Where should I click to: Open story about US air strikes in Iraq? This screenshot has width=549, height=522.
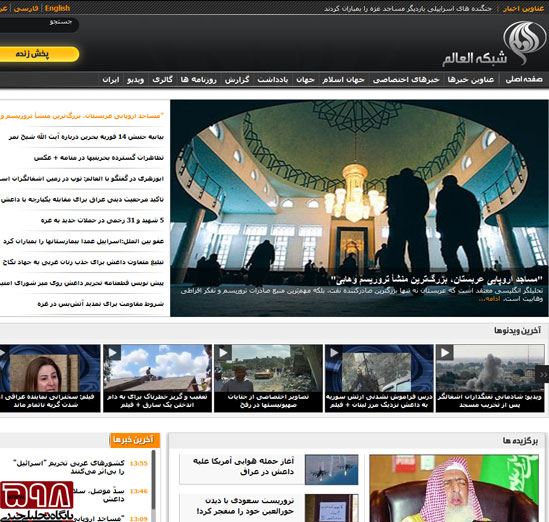243,466
